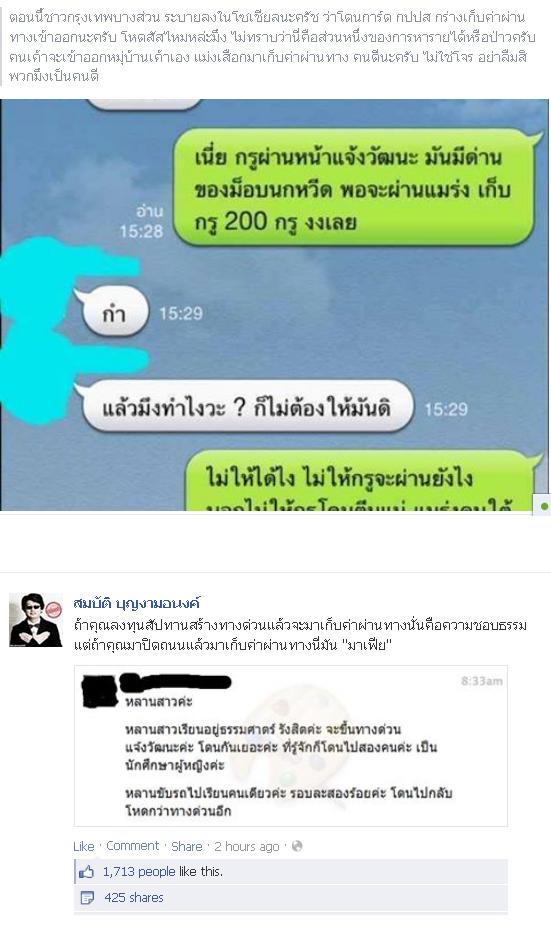Click สมบัติ บุญงามอนงค์ profile picture

click(x=35, y=620)
